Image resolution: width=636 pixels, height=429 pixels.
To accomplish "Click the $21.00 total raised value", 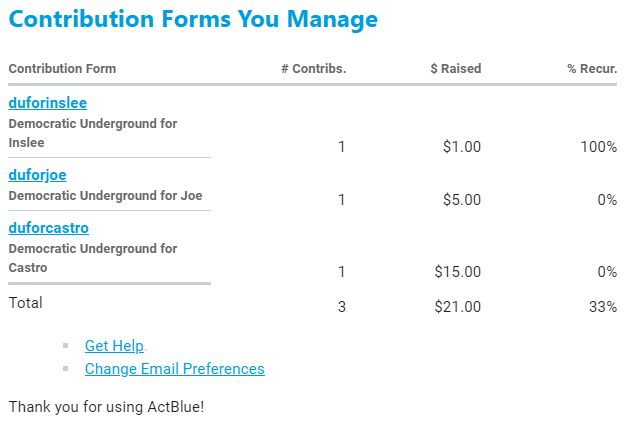I will pyautogui.click(x=457, y=307).
